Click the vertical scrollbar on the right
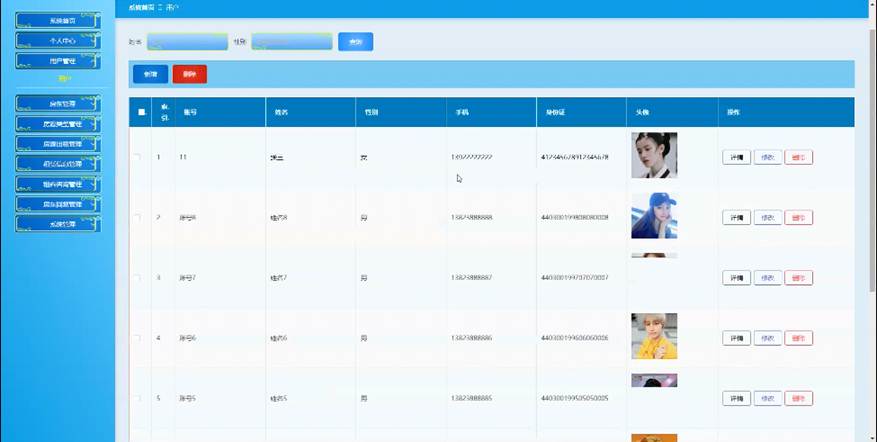 coord(873,159)
